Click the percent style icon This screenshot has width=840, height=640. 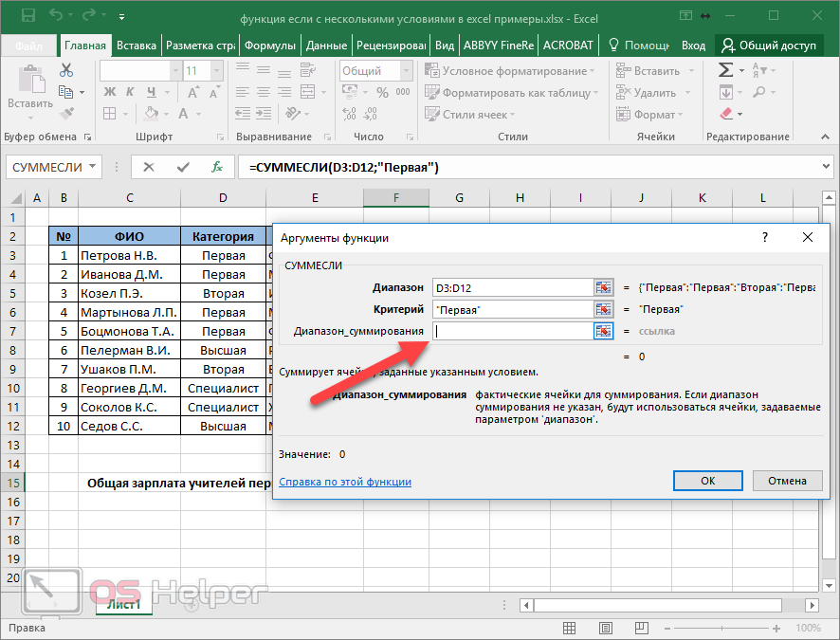[382, 93]
